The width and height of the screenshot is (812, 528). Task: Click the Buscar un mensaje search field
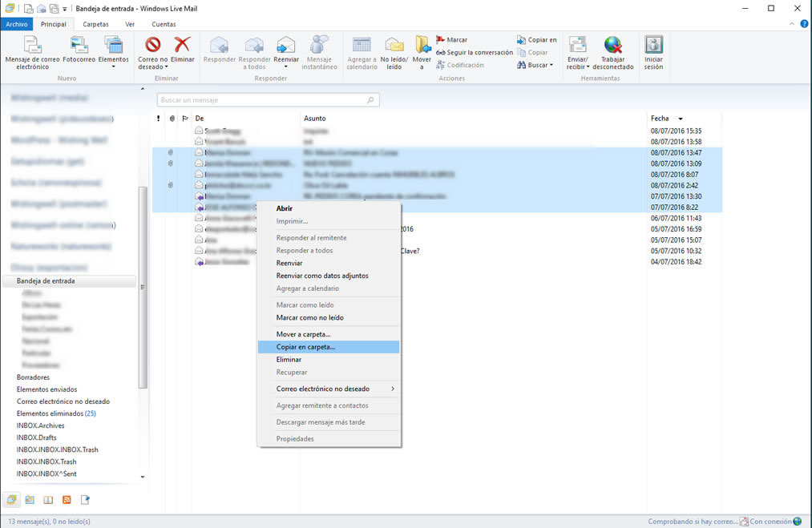269,100
